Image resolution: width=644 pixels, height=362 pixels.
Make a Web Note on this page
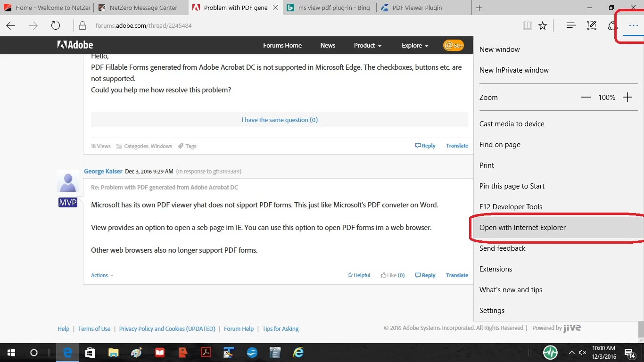pos(592,26)
